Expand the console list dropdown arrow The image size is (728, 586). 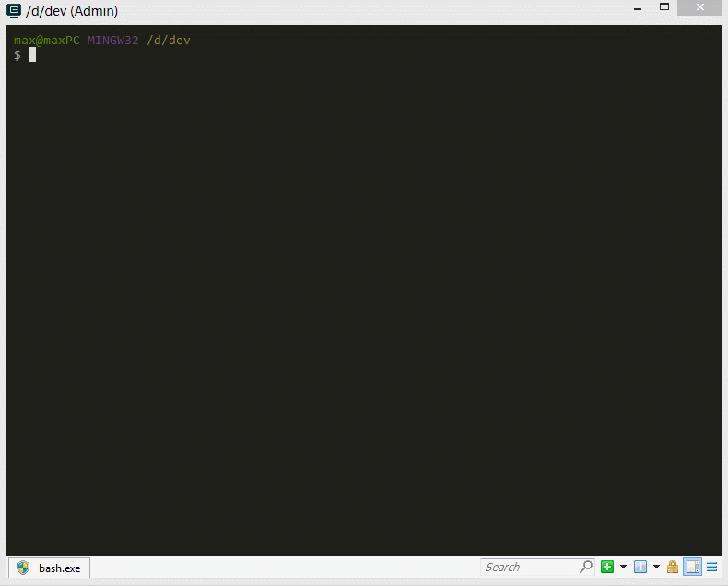point(656,567)
